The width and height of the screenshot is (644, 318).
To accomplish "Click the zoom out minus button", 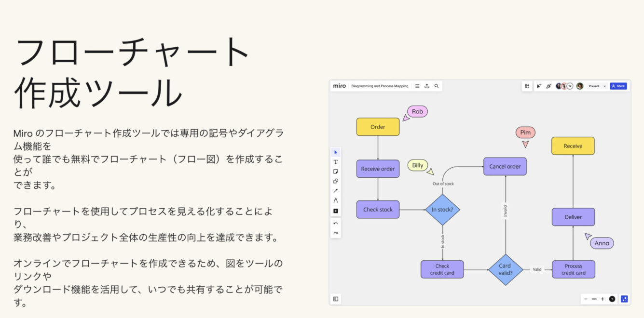I will coord(586,299).
